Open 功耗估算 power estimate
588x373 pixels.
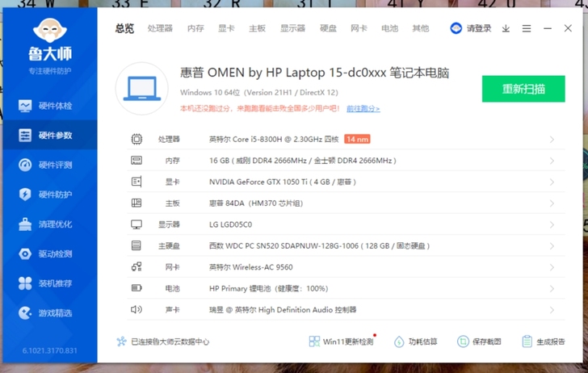[x=416, y=342]
